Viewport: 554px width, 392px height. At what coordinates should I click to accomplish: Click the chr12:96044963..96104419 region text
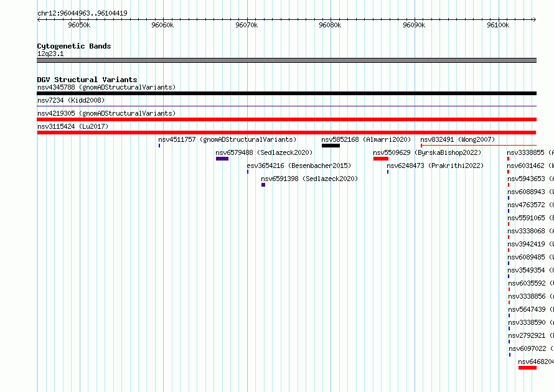[x=82, y=13]
